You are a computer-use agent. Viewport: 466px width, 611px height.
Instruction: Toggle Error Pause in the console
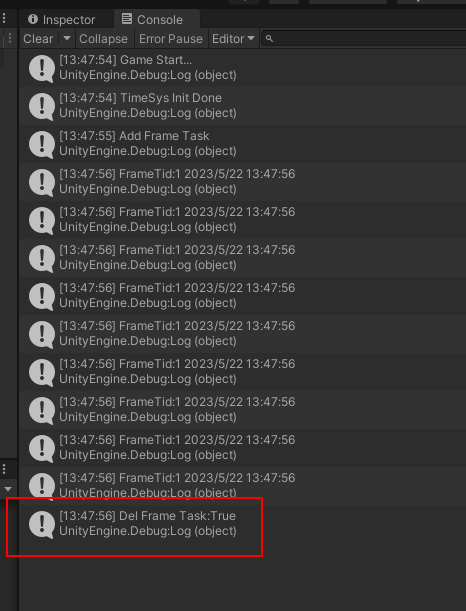pyautogui.click(x=171, y=39)
